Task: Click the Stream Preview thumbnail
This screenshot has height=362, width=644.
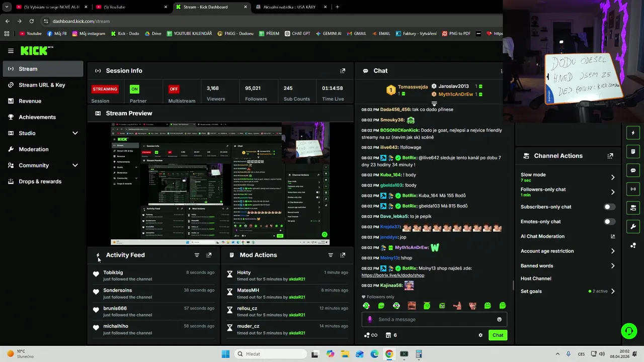Action: 220,184
